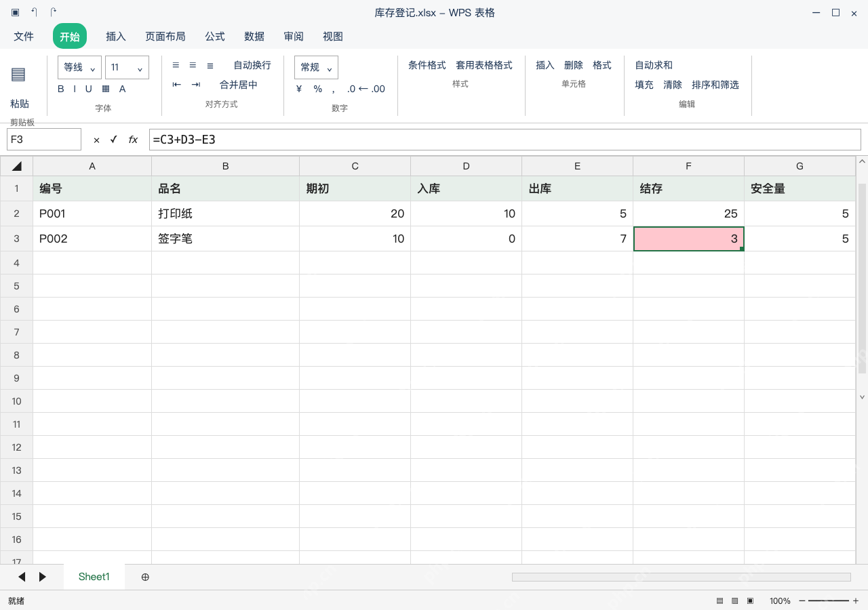Image resolution: width=868 pixels, height=610 pixels.
Task: Open the 套用表格格式 table styles menu
Action: pos(484,65)
